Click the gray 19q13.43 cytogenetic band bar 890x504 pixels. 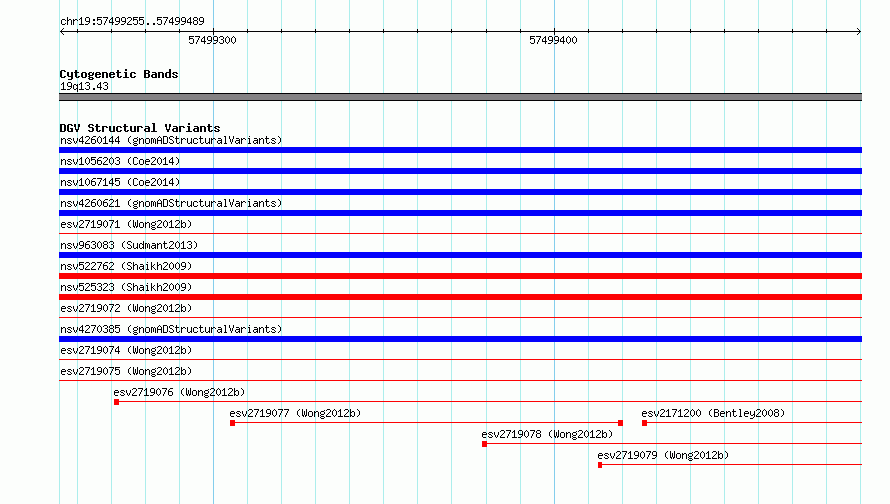(x=460, y=97)
